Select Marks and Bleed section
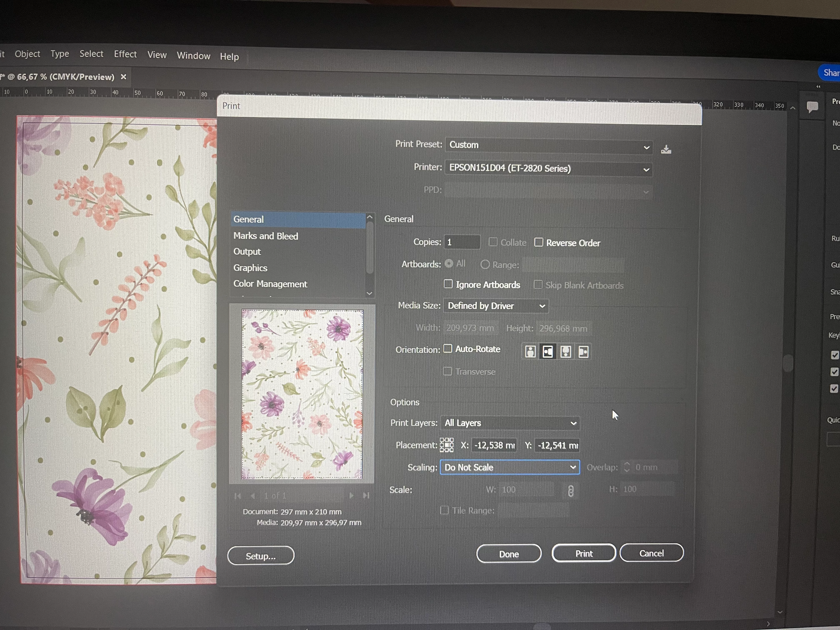Image resolution: width=840 pixels, height=630 pixels. (x=266, y=236)
